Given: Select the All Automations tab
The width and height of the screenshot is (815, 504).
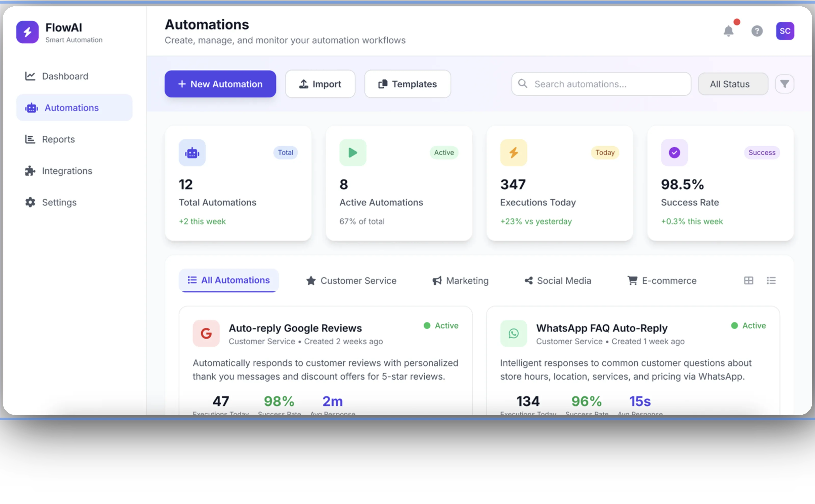Looking at the screenshot, I should tap(229, 280).
